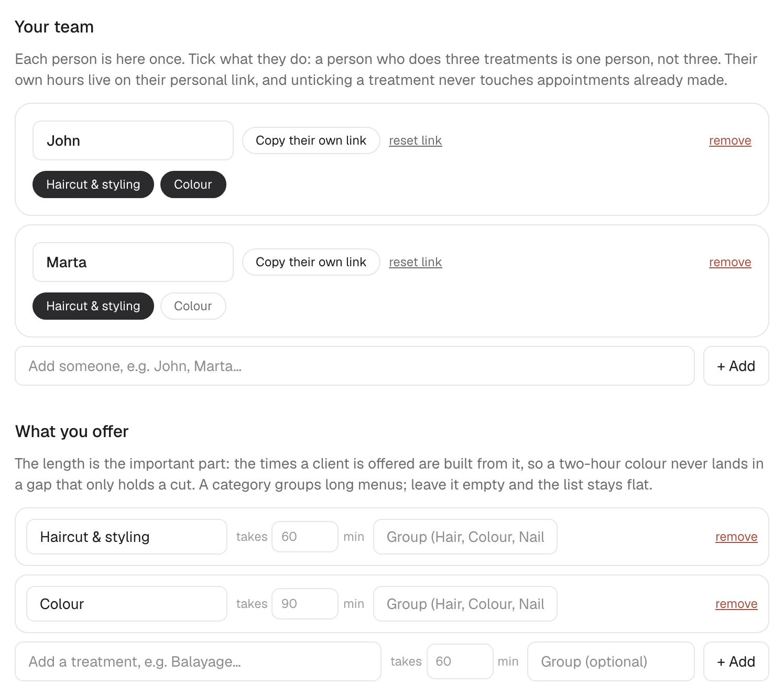
Task: Focus the Add someone input field
Action: [355, 366]
